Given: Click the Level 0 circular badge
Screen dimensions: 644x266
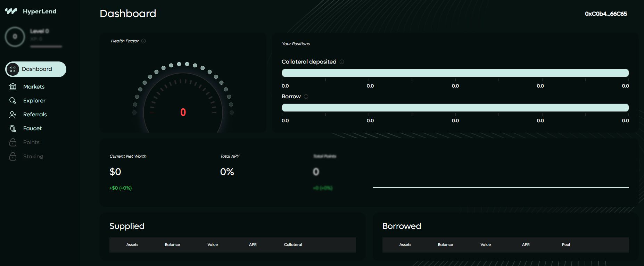Looking at the screenshot, I should [x=15, y=36].
